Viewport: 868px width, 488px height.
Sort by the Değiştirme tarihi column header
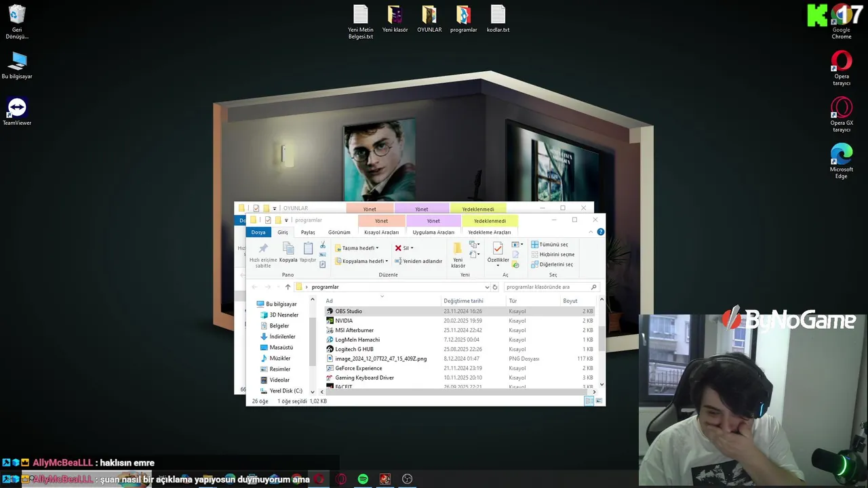(x=473, y=301)
